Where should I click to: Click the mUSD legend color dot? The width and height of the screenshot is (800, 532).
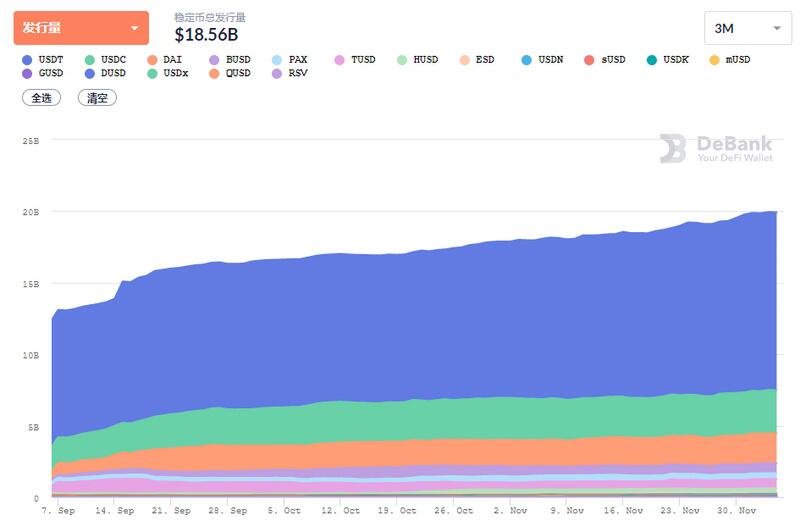(x=714, y=60)
